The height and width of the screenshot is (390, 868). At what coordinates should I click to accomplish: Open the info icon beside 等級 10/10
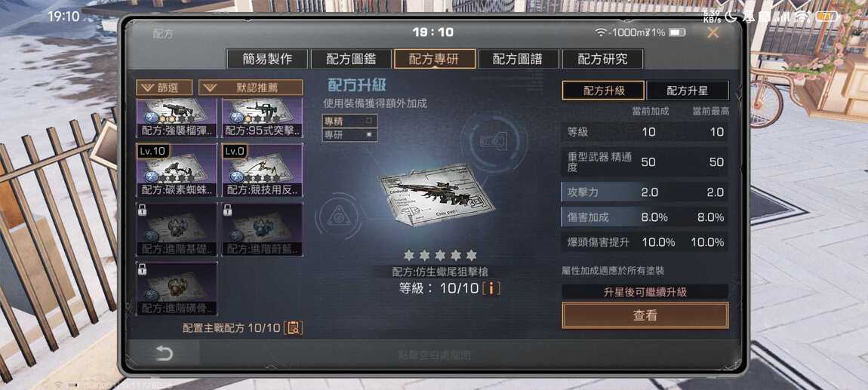tap(491, 287)
